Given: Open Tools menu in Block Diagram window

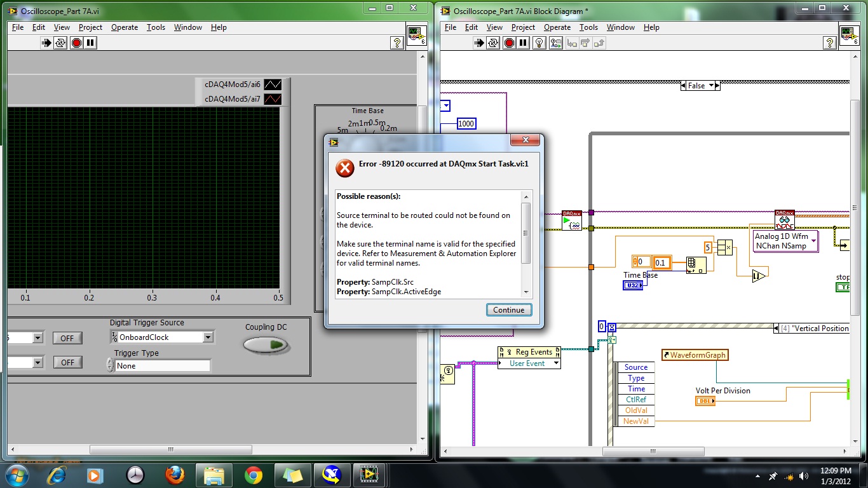Looking at the screenshot, I should (588, 27).
